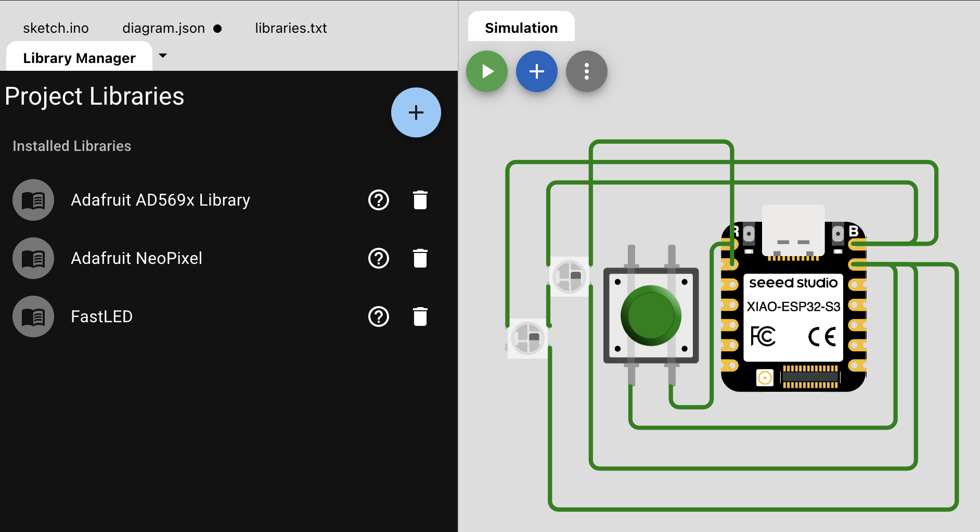Open the libraries.txt tab
The height and width of the screenshot is (532, 980).
pos(291,28)
